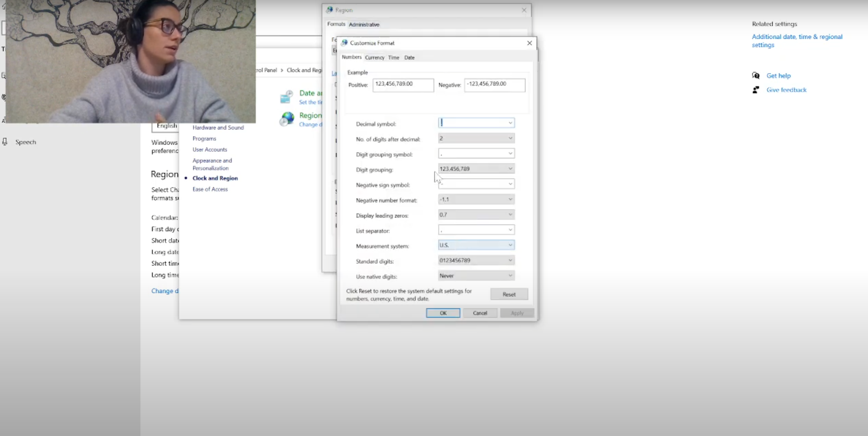The image size is (868, 436).
Task: Open Ease of Access category
Action: pyautogui.click(x=210, y=189)
